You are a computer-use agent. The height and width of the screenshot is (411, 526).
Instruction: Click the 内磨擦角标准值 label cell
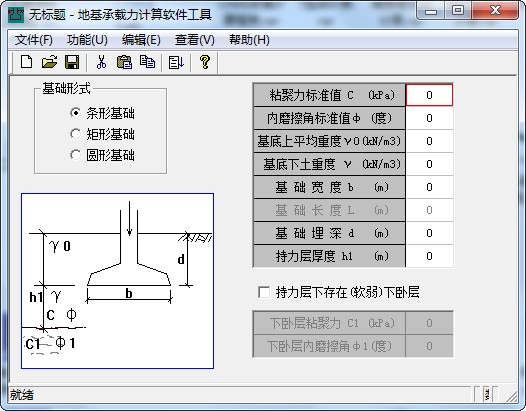(329, 118)
